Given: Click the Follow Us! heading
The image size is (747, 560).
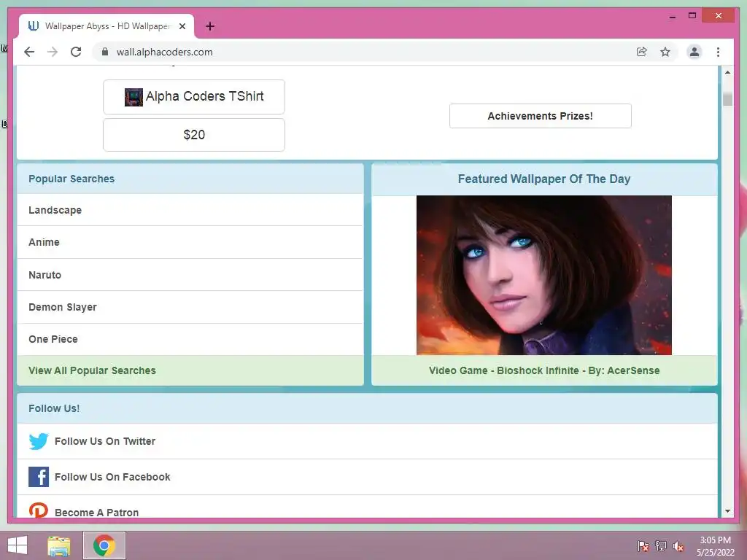Looking at the screenshot, I should [x=54, y=408].
